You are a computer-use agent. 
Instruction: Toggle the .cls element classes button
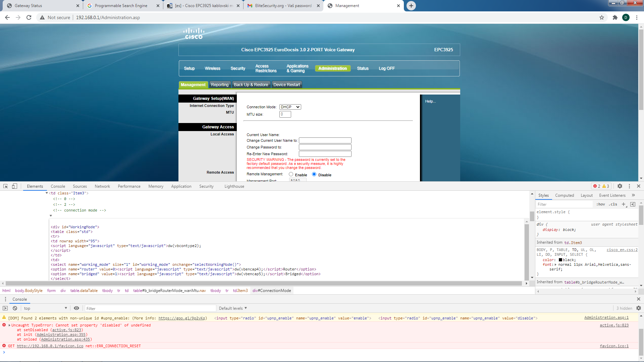[x=613, y=204]
